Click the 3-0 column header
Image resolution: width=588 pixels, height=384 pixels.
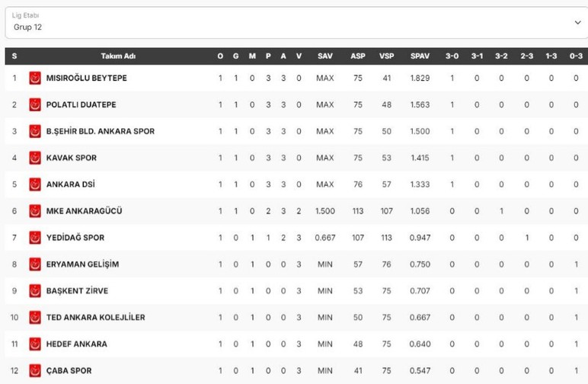point(452,56)
